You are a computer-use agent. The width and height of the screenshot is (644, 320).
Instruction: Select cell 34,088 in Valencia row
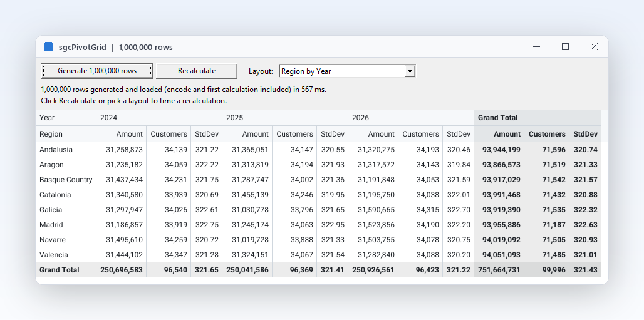point(420,255)
